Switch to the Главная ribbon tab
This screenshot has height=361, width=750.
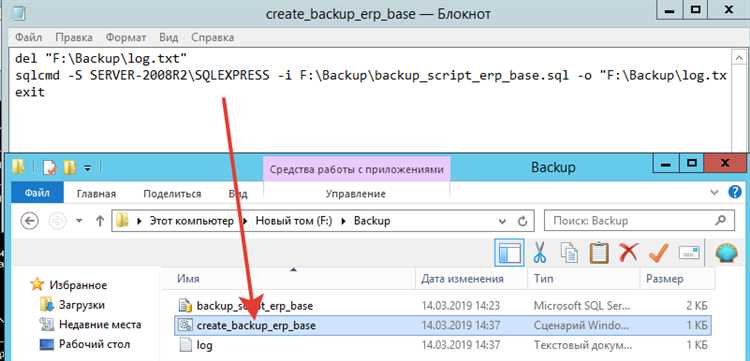[x=96, y=194]
